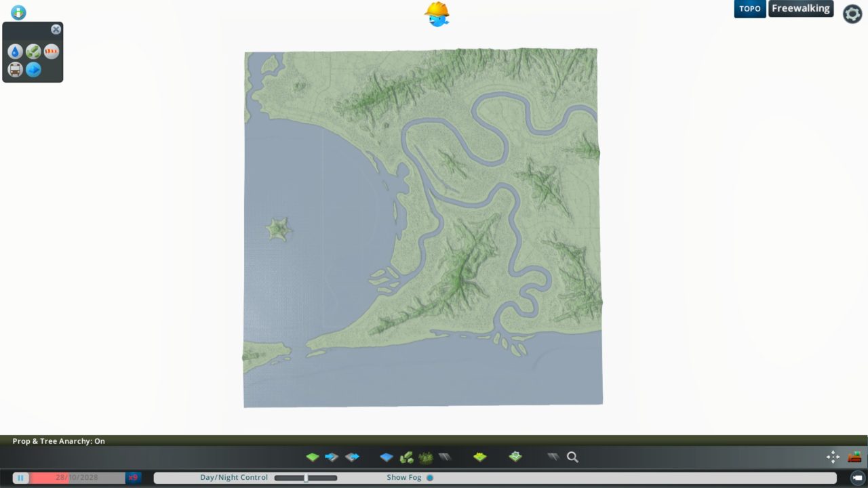Open the magnifying glass search tool
This screenshot has height=488, width=868.
coord(572,457)
